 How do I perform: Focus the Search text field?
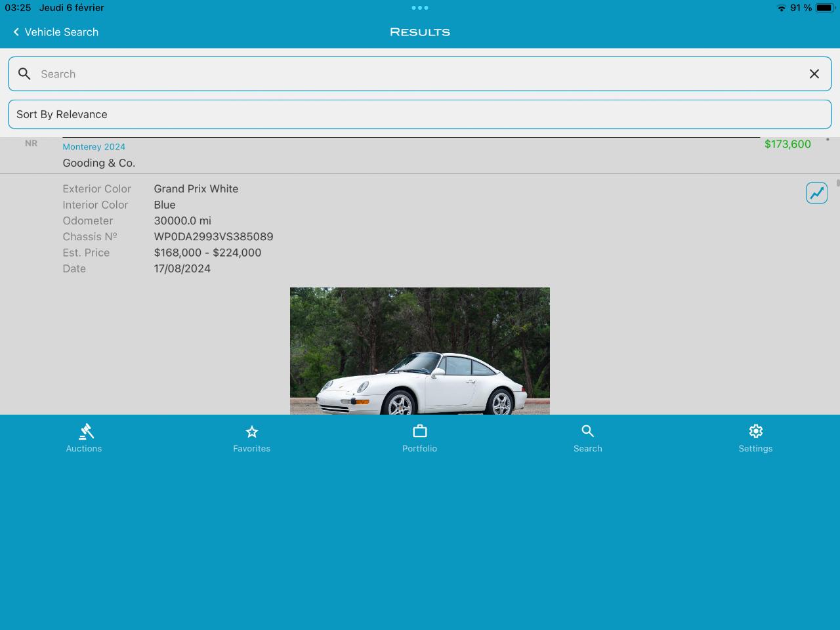click(420, 74)
